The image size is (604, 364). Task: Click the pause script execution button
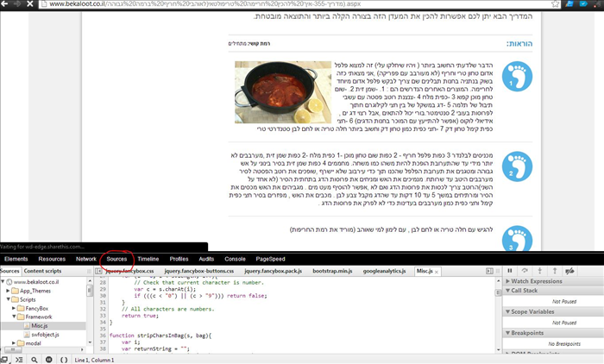(x=510, y=271)
